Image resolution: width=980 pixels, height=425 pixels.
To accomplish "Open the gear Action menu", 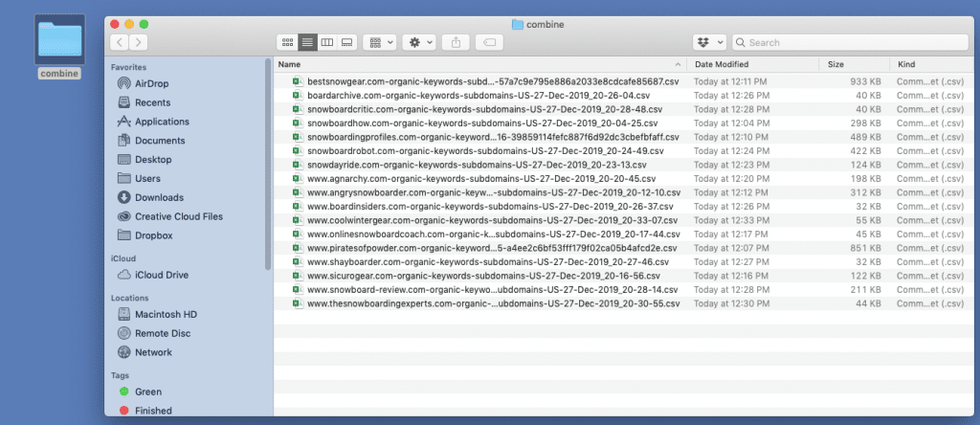I will pos(419,42).
